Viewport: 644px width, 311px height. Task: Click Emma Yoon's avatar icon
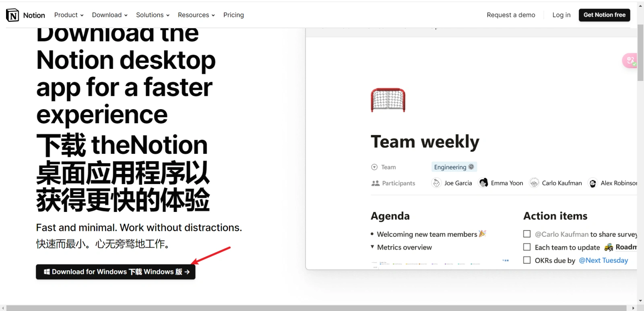coord(483,183)
